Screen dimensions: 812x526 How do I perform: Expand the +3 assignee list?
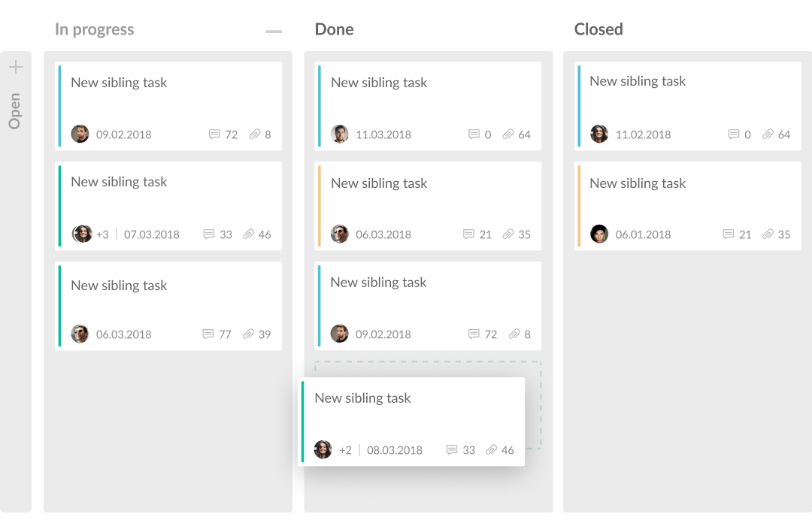(102, 234)
